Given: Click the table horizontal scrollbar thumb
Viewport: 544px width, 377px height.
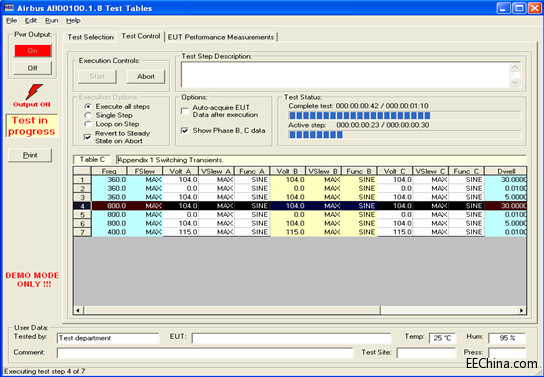Looking at the screenshot, I should [231, 310].
